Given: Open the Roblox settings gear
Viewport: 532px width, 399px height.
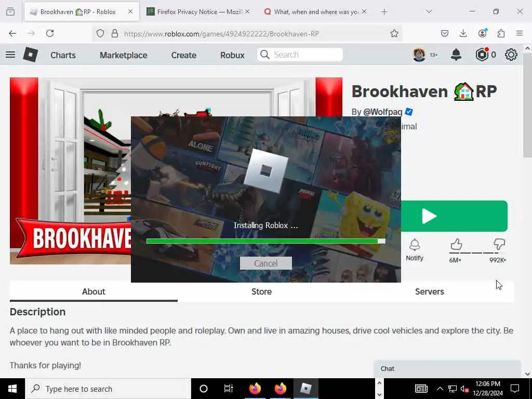Looking at the screenshot, I should [x=511, y=55].
